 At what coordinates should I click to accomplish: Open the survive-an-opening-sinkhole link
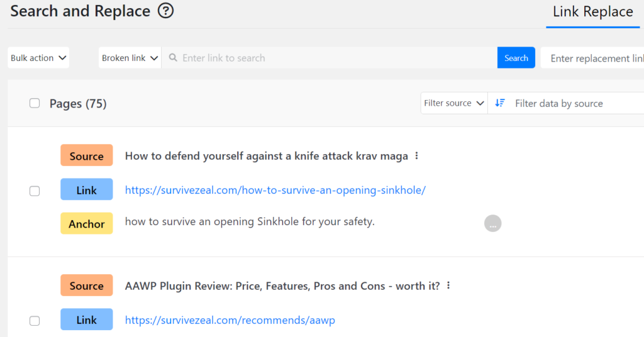click(x=275, y=190)
